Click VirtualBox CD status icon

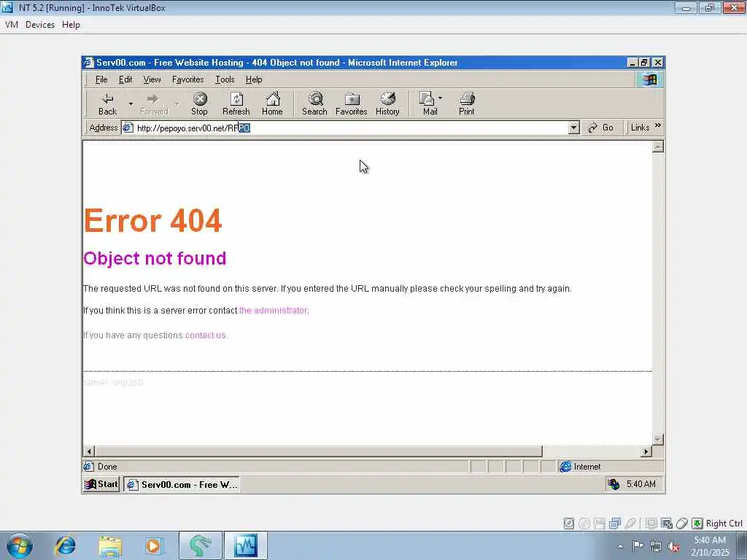584,524
